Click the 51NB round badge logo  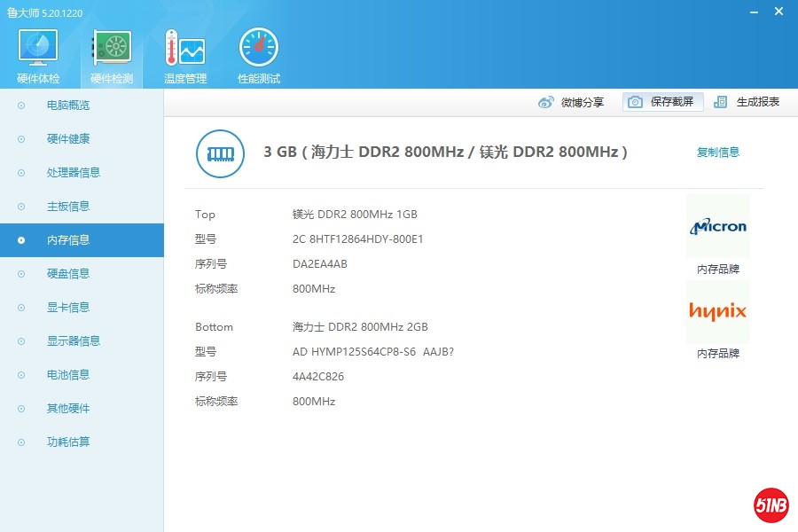[x=771, y=505]
